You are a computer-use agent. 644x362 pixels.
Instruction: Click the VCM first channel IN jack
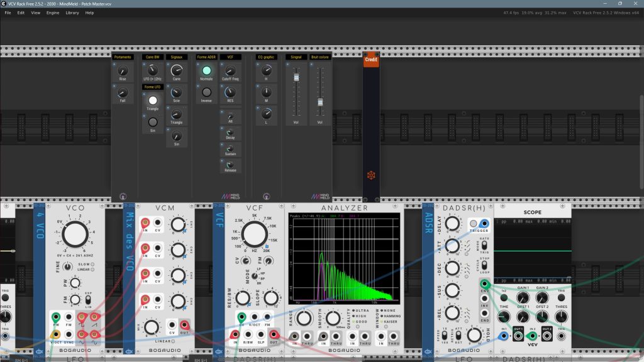145,223
